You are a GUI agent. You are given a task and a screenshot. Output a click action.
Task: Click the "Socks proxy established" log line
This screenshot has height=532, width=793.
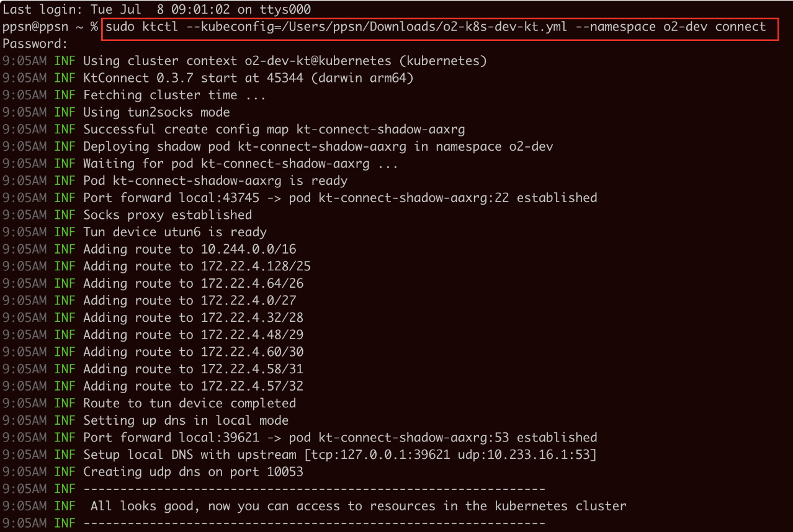[x=168, y=215]
